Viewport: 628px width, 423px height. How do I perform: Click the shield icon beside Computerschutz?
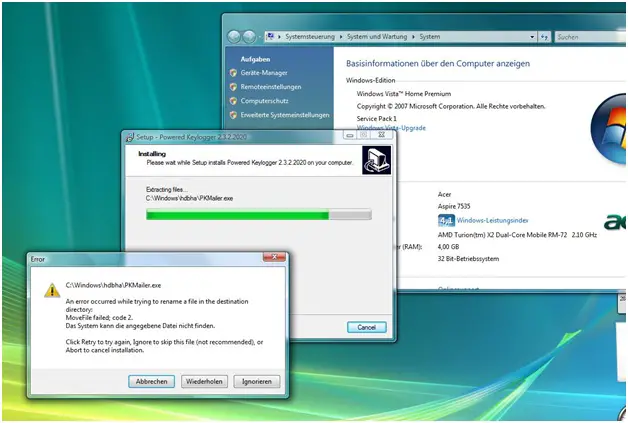point(233,100)
